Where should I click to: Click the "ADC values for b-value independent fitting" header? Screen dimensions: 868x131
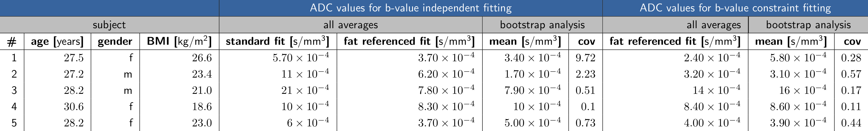[411, 8]
